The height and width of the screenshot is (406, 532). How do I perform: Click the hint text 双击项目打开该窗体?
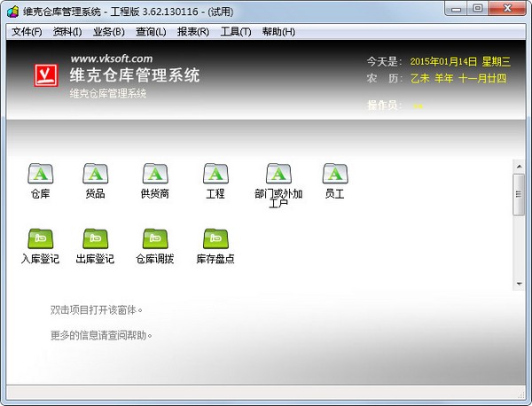(x=97, y=309)
